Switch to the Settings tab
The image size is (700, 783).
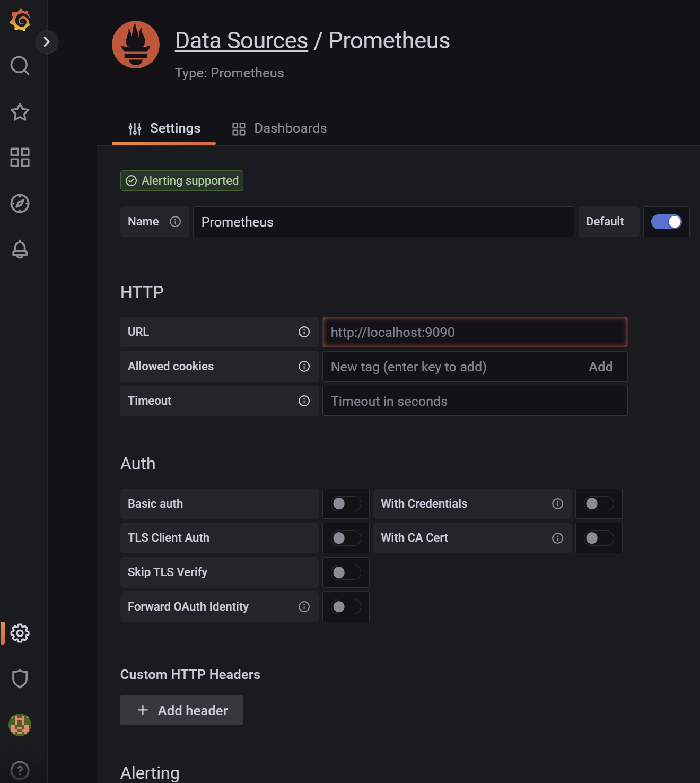pos(164,128)
